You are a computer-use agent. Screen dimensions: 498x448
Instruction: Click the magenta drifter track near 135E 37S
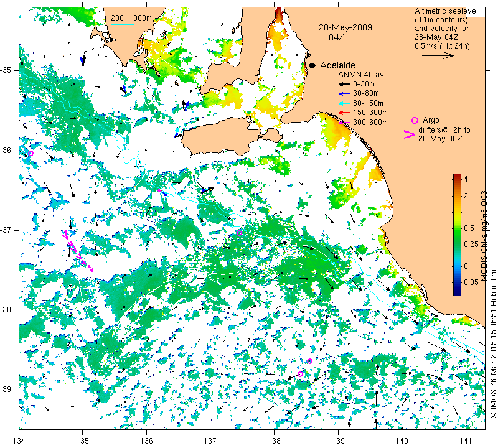pos(77,251)
